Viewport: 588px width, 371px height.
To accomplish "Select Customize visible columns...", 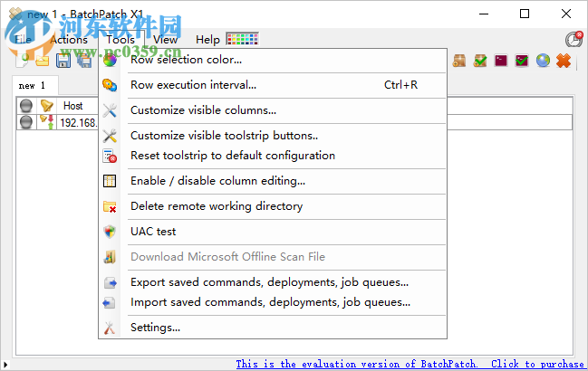I will click(273, 110).
